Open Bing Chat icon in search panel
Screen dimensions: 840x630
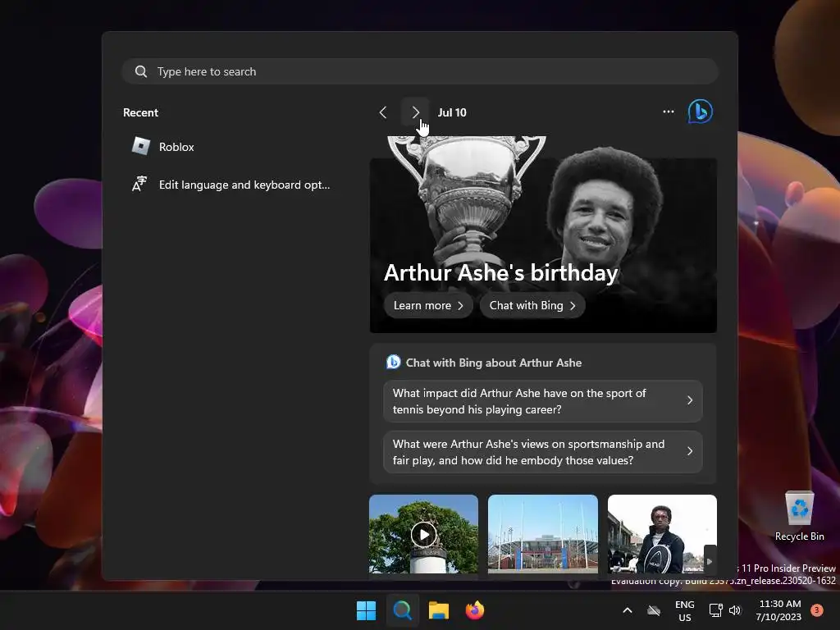[701, 112]
